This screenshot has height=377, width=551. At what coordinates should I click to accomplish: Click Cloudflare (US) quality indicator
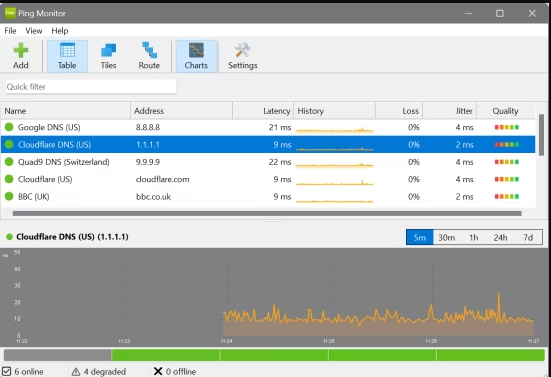[507, 179]
